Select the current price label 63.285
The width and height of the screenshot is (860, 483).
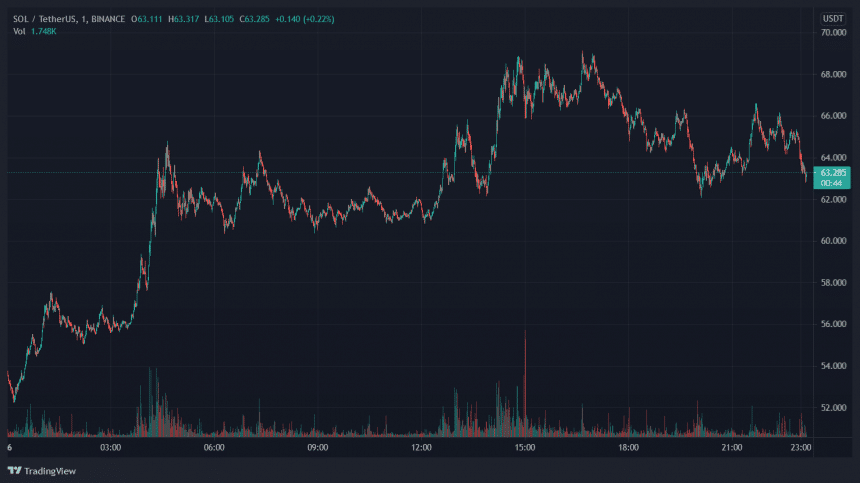click(x=832, y=172)
